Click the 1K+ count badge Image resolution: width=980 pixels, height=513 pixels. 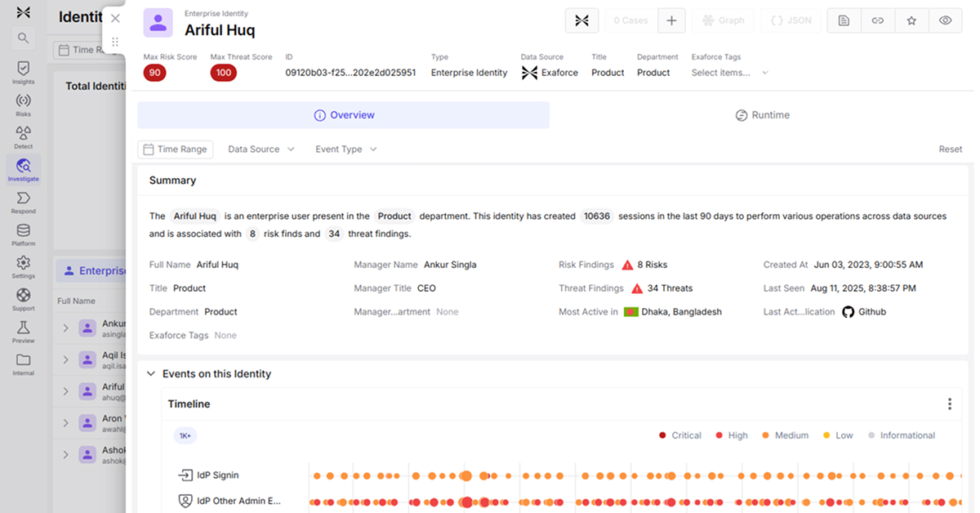click(185, 436)
